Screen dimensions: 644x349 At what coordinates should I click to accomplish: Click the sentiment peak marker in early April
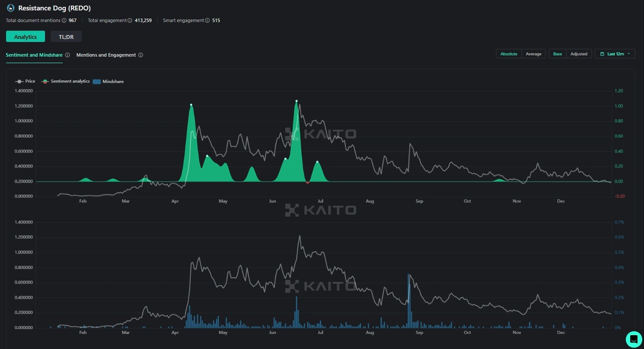point(191,105)
